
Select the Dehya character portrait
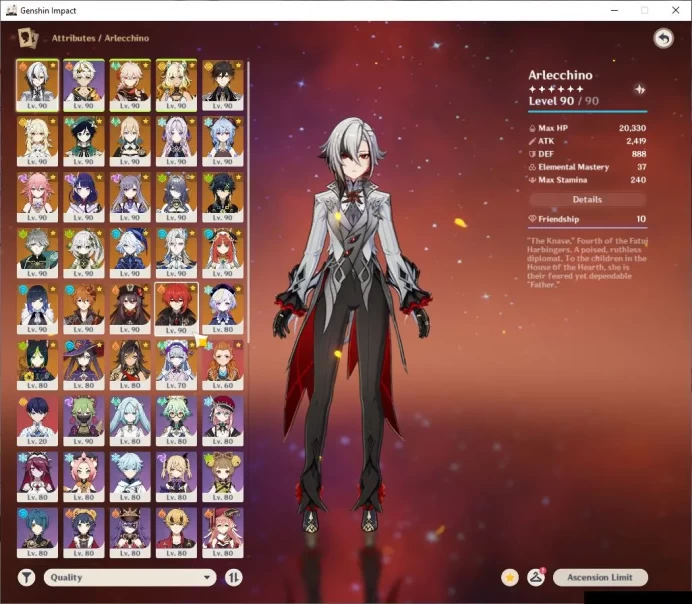click(x=130, y=365)
